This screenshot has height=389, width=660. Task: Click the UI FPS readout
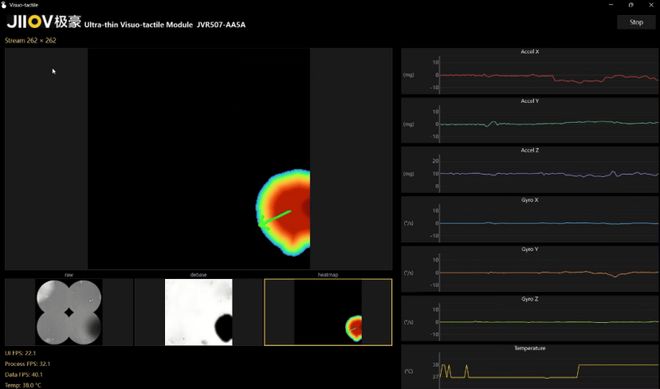coord(20,353)
